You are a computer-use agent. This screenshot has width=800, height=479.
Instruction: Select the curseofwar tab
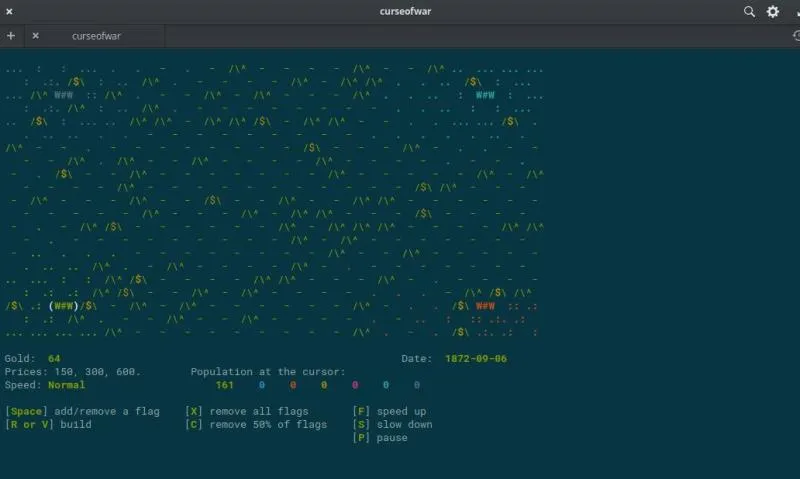tap(96, 36)
